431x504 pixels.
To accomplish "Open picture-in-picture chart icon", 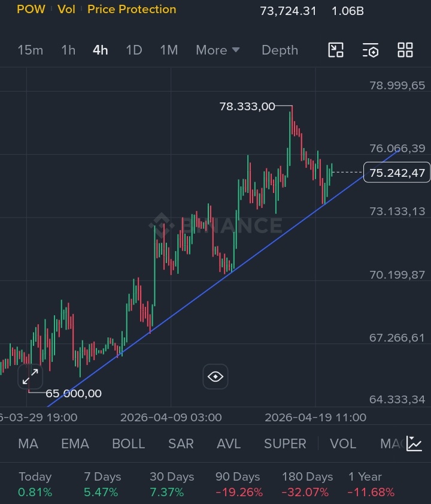I will point(336,50).
